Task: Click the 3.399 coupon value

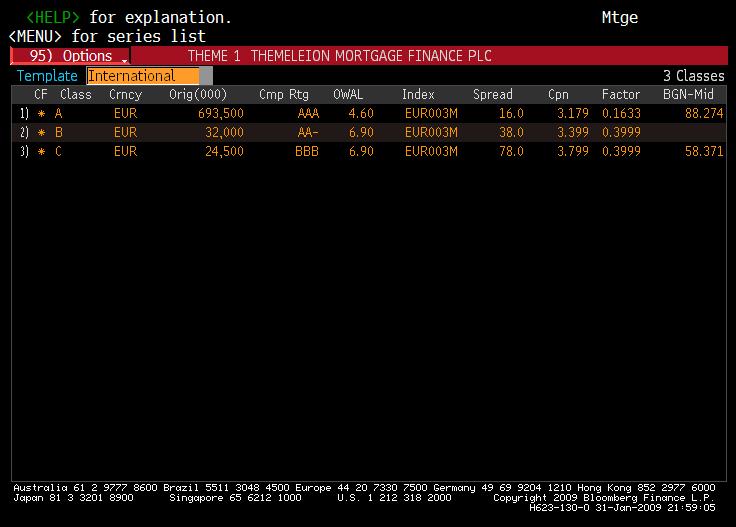Action: (573, 133)
